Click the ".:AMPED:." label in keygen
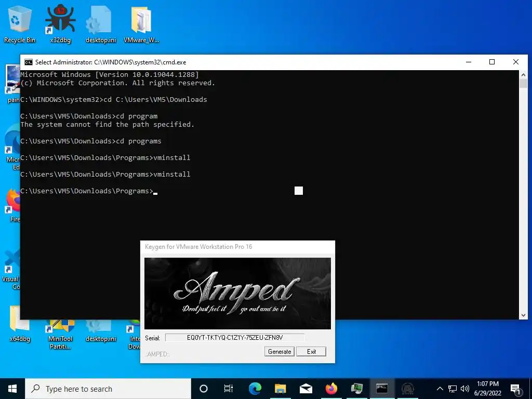The image size is (532, 399). [157, 354]
